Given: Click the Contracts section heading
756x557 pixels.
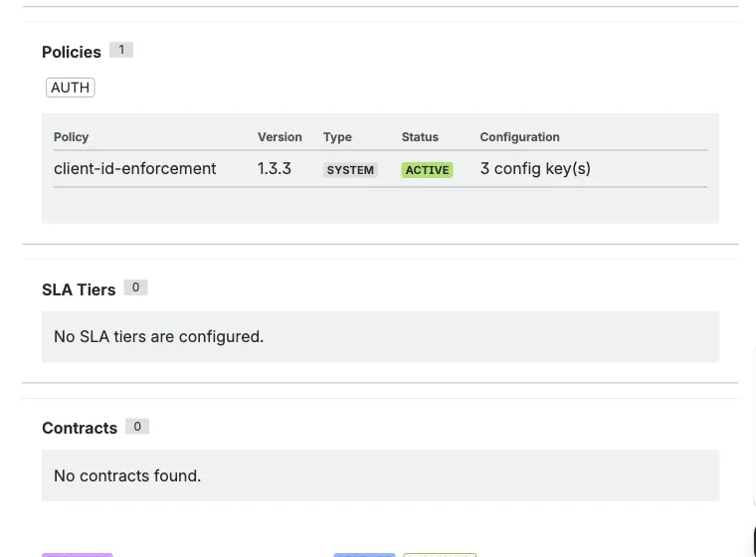Looking at the screenshot, I should click(x=80, y=428).
